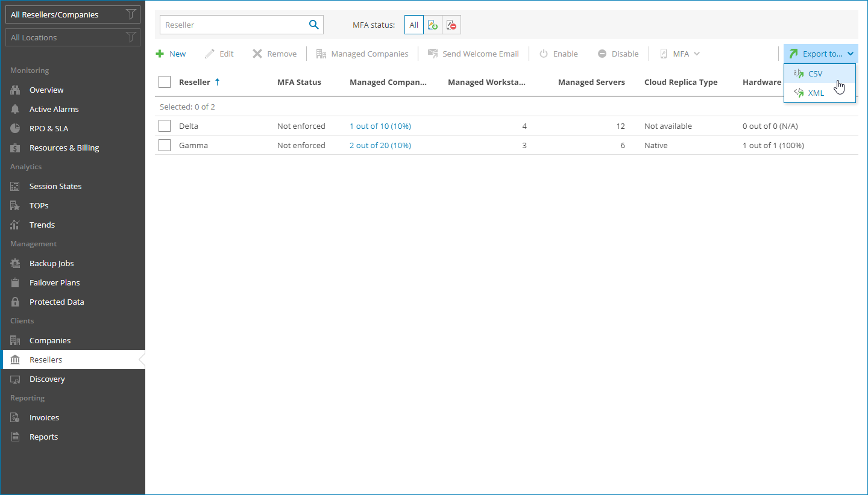Click the Resources & Billing icon
The width and height of the screenshot is (868, 495).
click(16, 148)
